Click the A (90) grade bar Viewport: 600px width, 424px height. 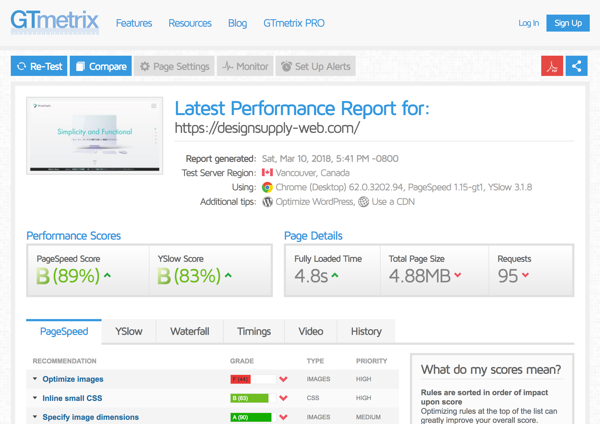point(253,417)
